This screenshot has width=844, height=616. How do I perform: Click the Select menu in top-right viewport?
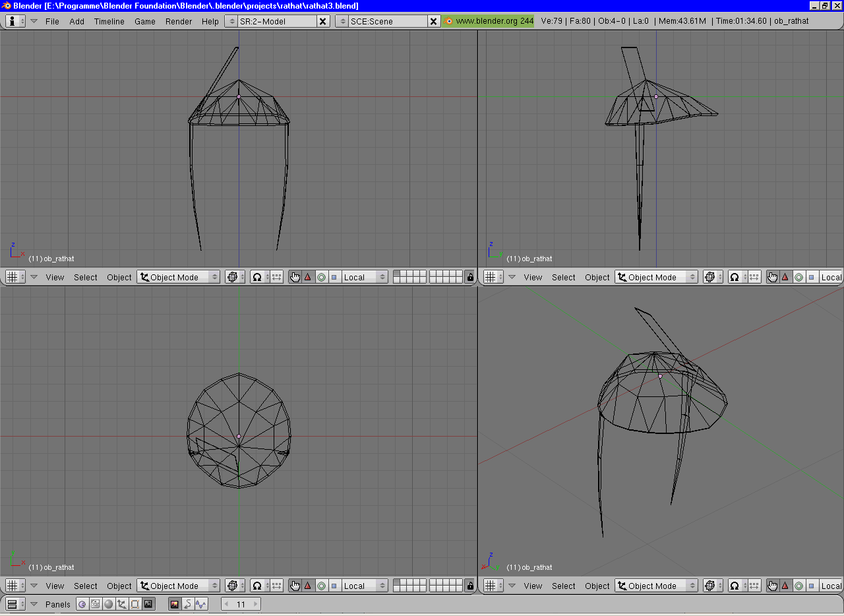pyautogui.click(x=563, y=277)
